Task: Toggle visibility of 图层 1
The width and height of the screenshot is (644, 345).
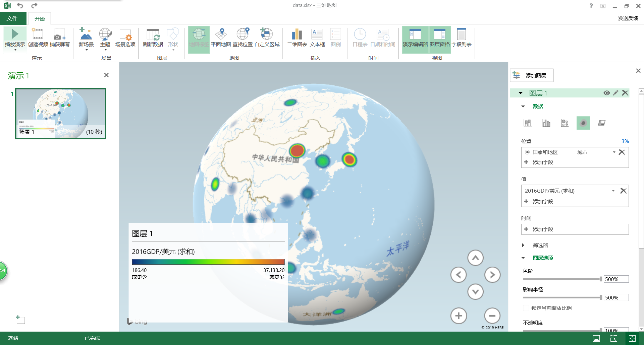Action: (606, 93)
